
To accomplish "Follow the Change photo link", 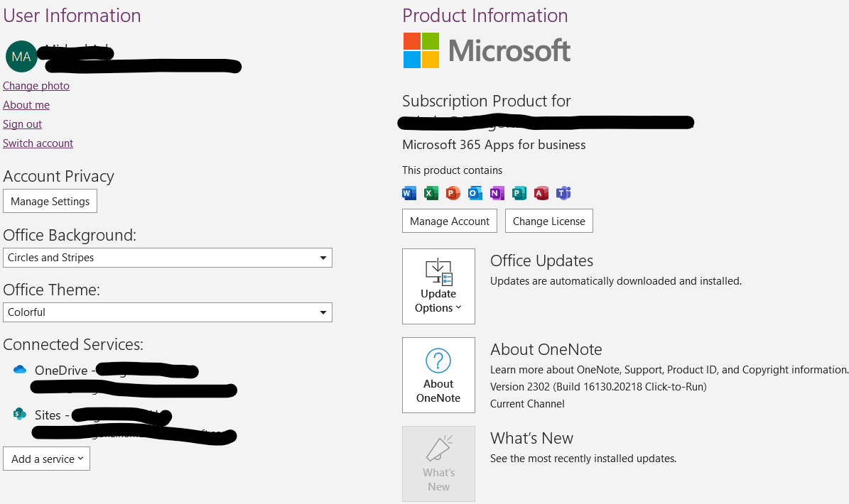I will [36, 85].
